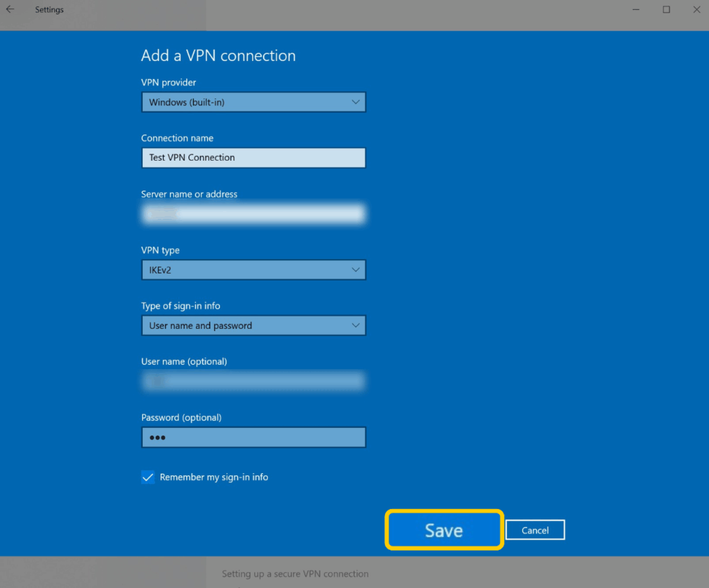Click the chevron arrow in the VPN type box

(x=355, y=269)
